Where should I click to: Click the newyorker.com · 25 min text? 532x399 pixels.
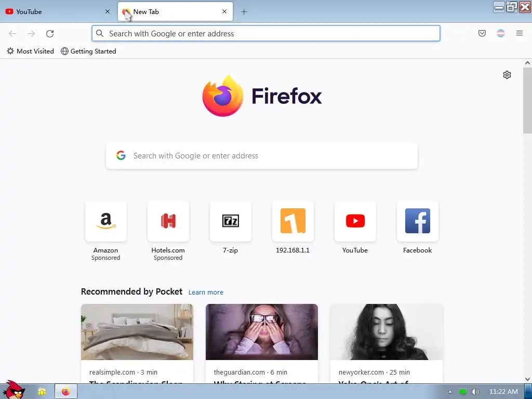374,372
